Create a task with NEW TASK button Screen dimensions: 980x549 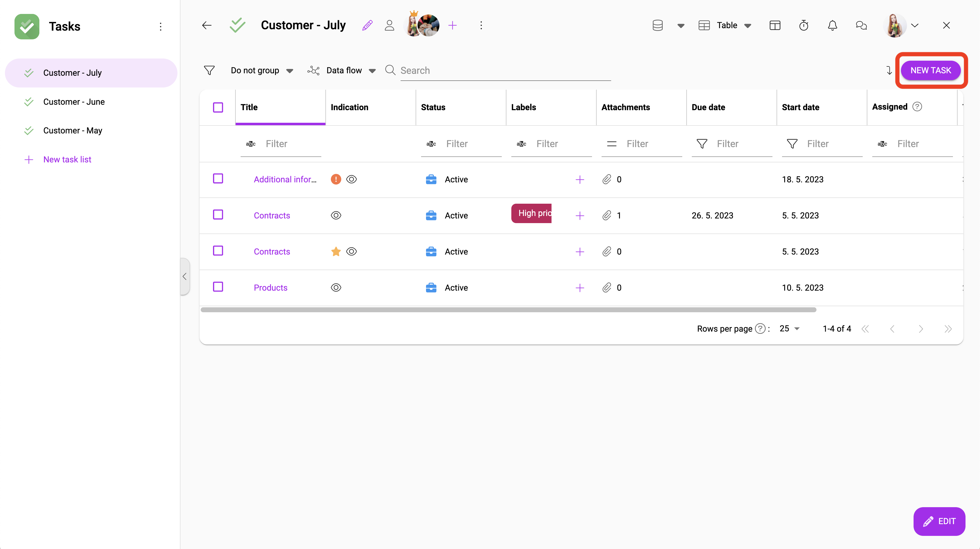[x=931, y=70]
